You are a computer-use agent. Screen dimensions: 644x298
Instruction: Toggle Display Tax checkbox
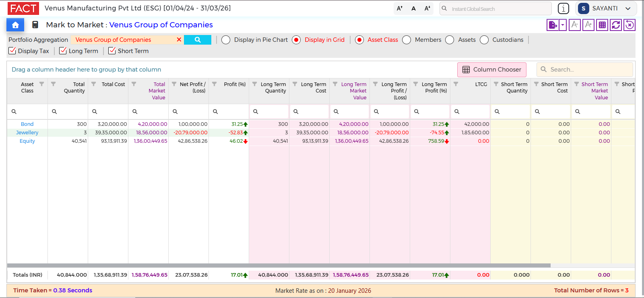coord(12,51)
